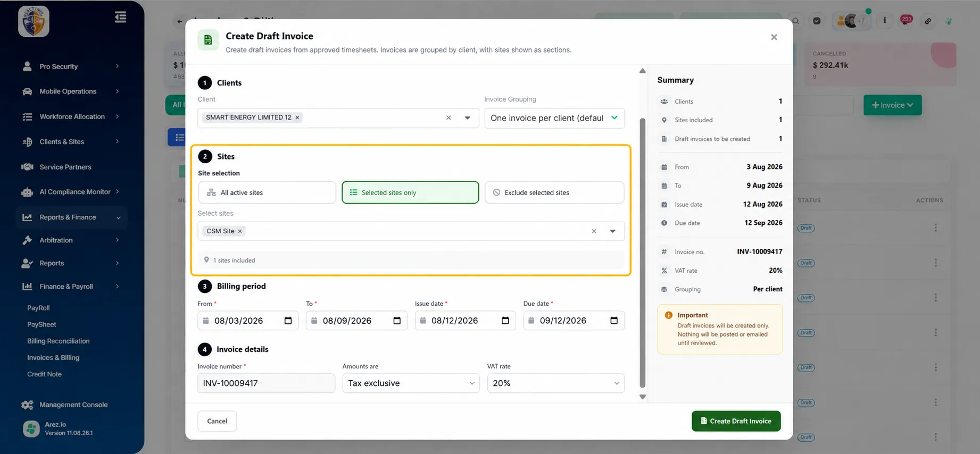Image resolution: width=980 pixels, height=454 pixels.
Task: Click the Cancelled $292.41k card
Action: pyautogui.click(x=881, y=64)
